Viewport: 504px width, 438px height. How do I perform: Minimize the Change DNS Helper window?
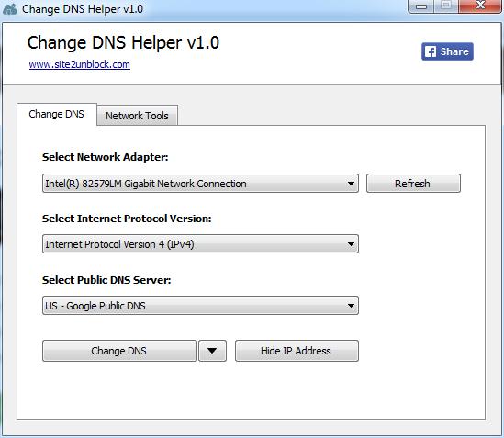coord(421,6)
